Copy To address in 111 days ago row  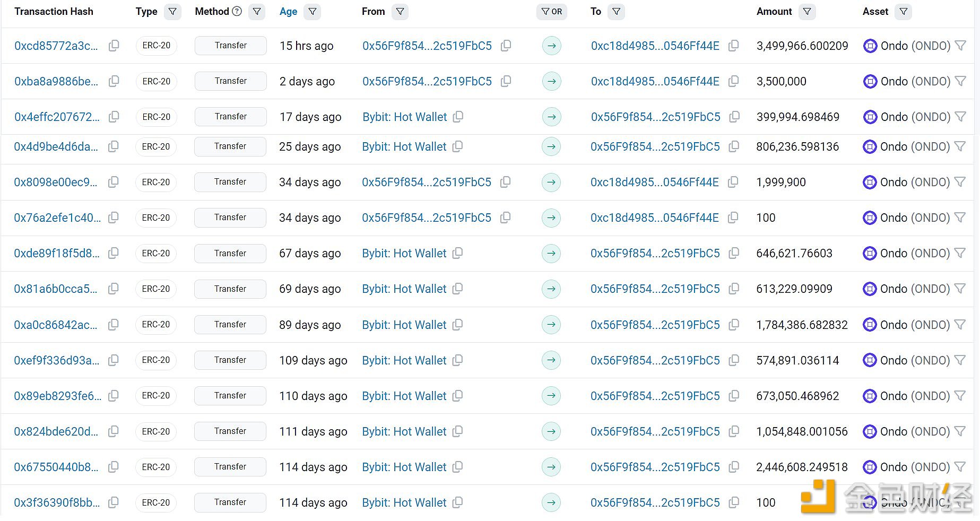point(734,431)
